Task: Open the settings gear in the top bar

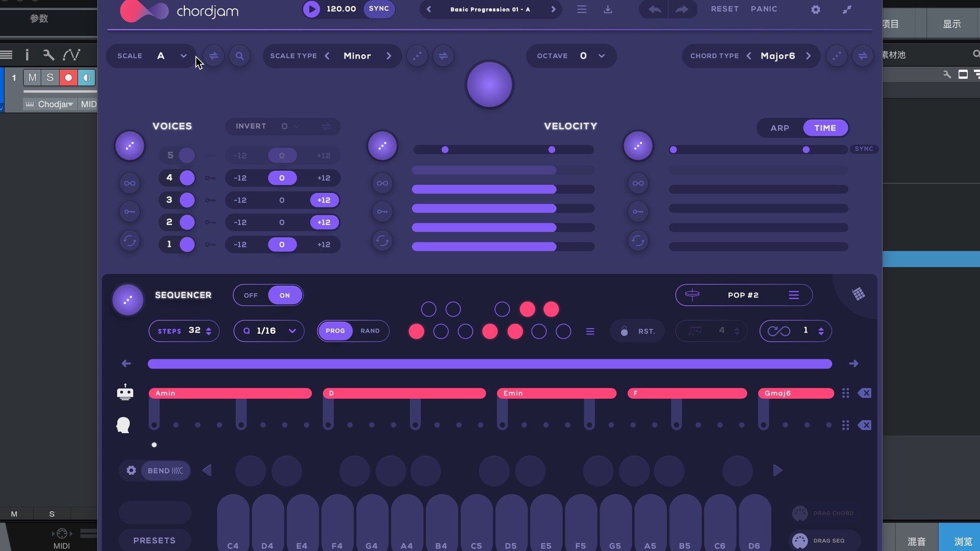Action: (816, 9)
